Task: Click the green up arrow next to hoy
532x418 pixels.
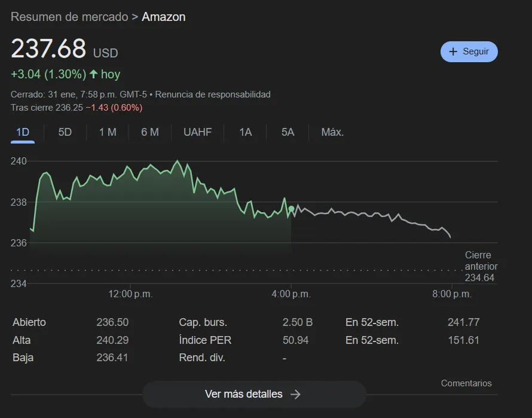Action: click(94, 74)
